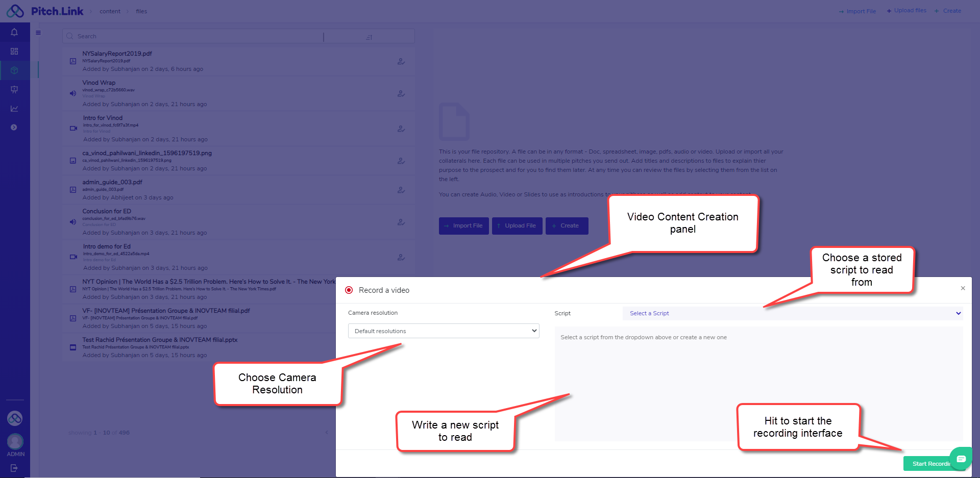Click share icon for NYSalaryReport2019.pdf
980x478 pixels.
[401, 61]
